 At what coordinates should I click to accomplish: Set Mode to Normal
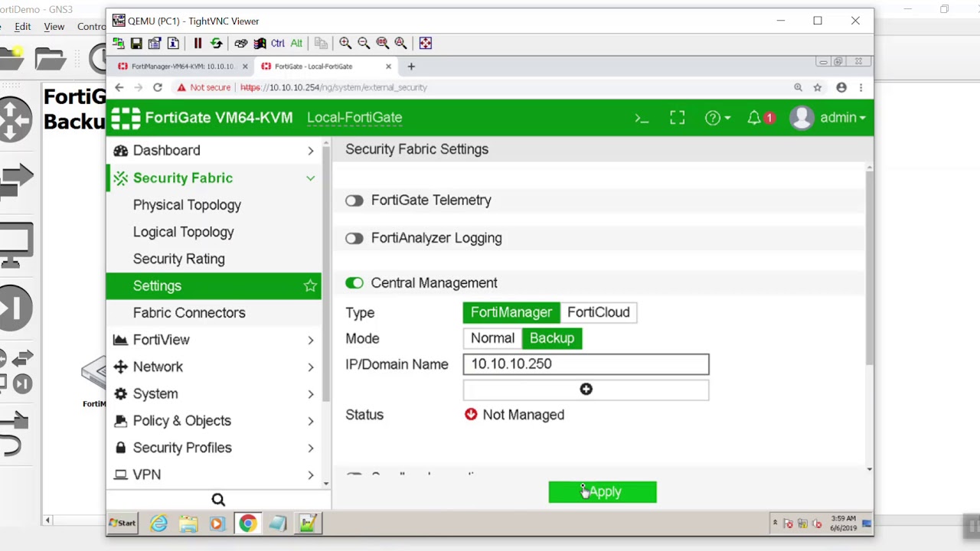point(492,338)
